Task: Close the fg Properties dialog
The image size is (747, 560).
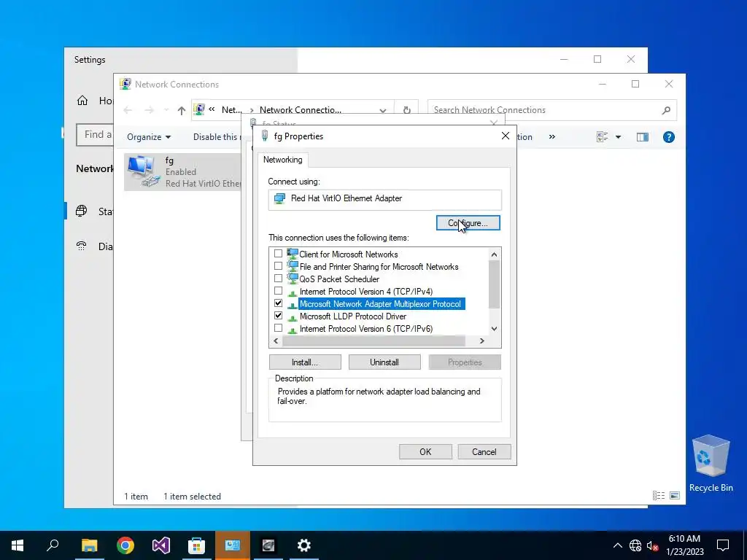Action: point(506,136)
